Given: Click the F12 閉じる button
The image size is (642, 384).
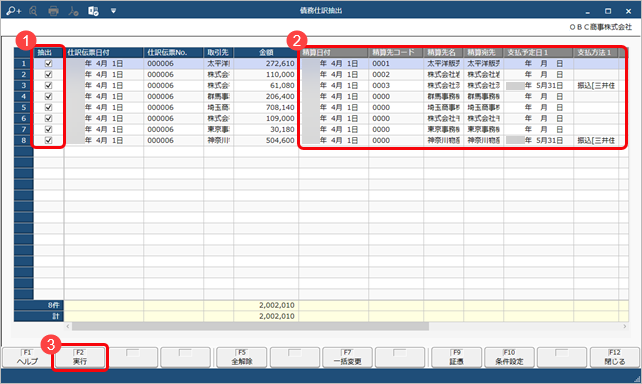Looking at the screenshot, I should click(x=615, y=357).
